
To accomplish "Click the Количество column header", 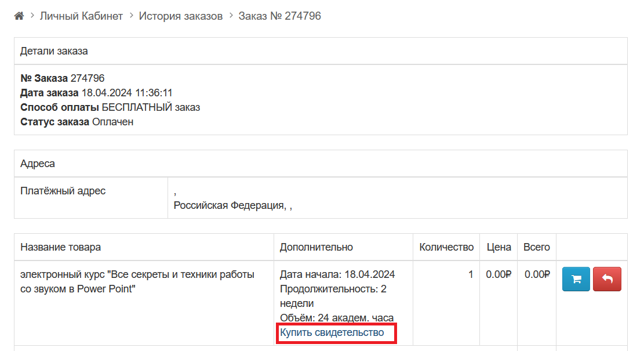I will 446,247.
